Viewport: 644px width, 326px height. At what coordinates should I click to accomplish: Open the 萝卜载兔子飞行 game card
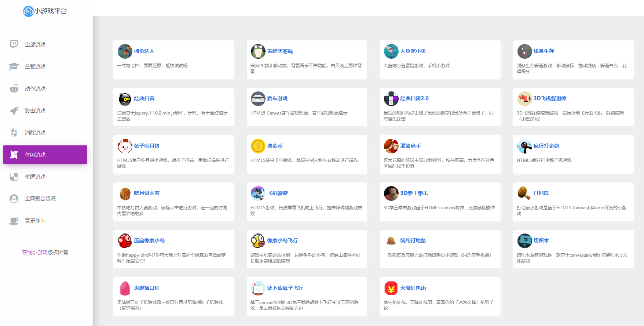307,296
